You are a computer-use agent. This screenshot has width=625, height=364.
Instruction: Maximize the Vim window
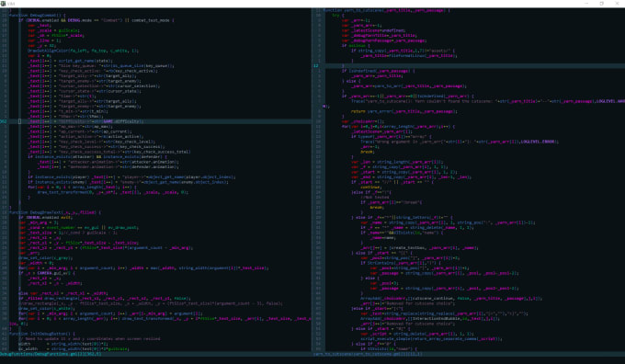click(601, 4)
